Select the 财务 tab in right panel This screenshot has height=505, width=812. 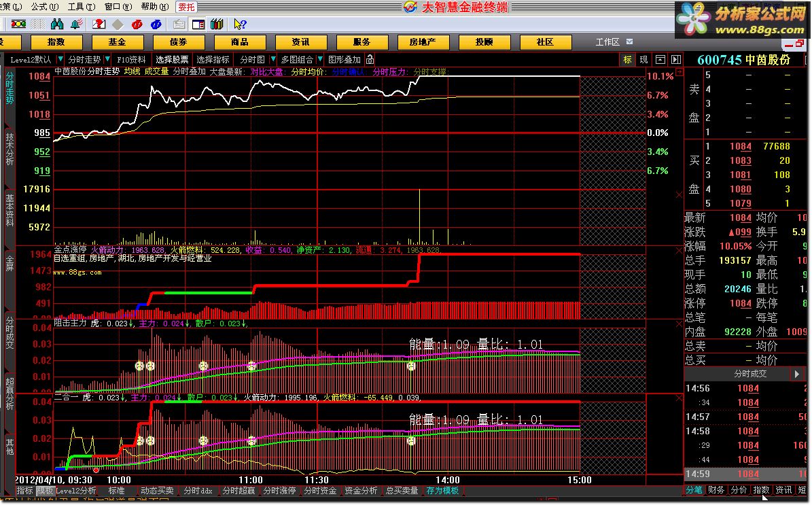point(716,489)
